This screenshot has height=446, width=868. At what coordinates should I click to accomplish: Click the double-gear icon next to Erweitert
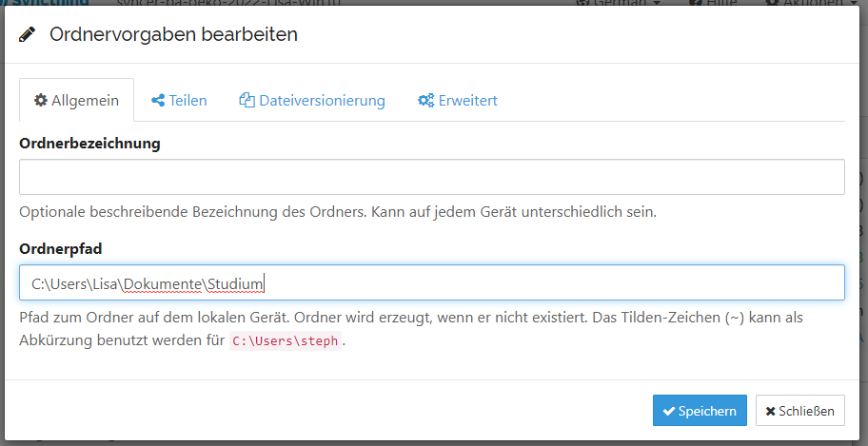425,100
